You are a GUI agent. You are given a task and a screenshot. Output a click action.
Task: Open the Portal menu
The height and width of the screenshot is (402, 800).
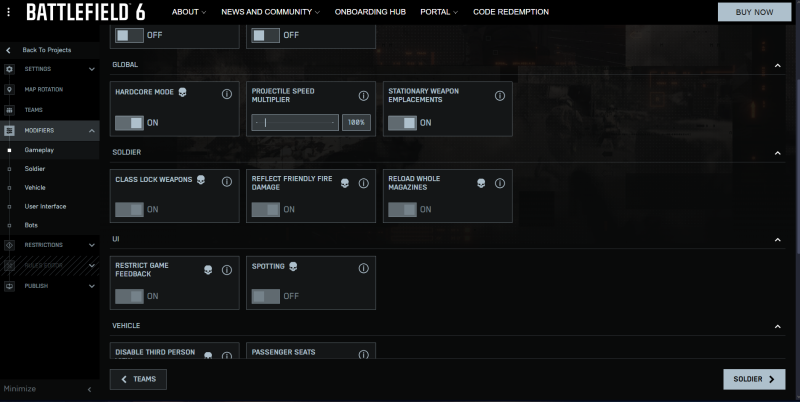click(x=439, y=12)
